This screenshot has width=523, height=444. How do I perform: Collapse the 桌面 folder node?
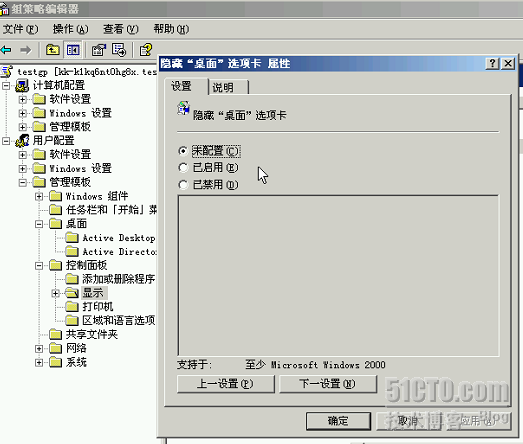pyautogui.click(x=39, y=224)
